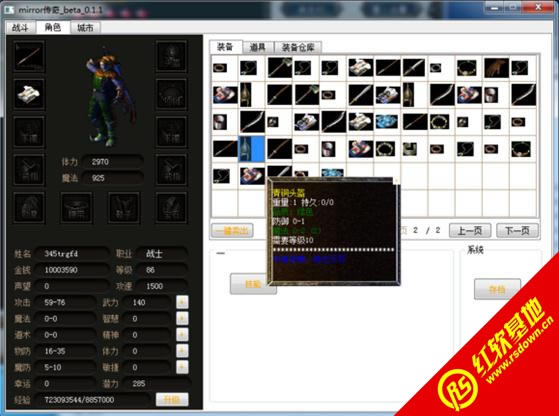Click the 升级 level up button
Image resolution: width=559 pixels, height=416 pixels.
[172, 400]
